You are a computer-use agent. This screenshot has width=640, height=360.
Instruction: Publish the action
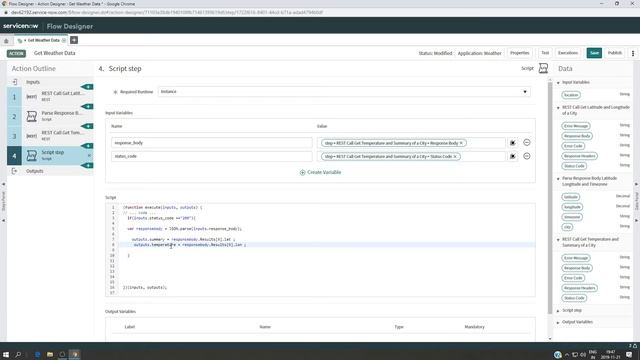point(614,53)
